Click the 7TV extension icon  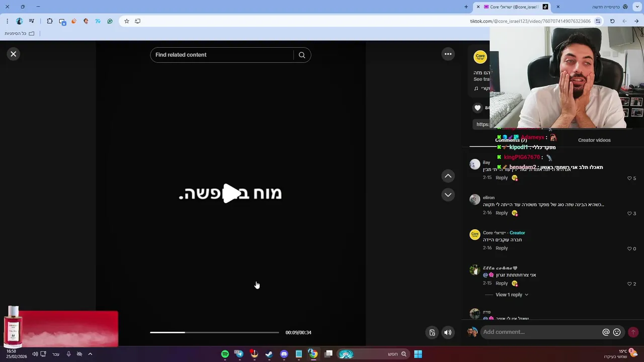pyautogui.click(x=98, y=21)
